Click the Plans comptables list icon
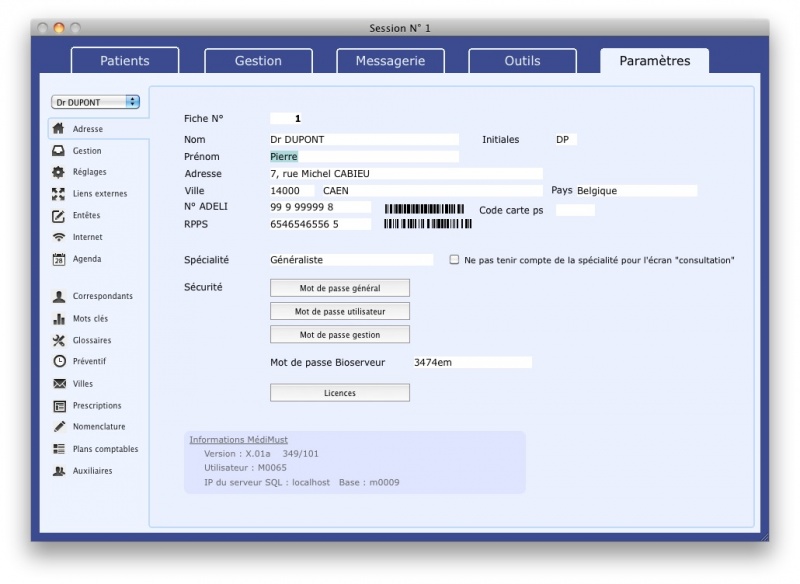 pos(59,449)
